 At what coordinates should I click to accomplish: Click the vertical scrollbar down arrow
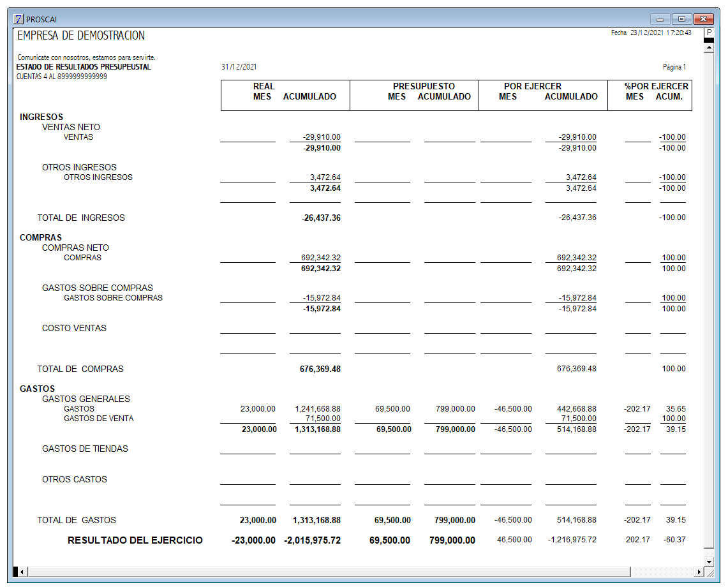709,561
